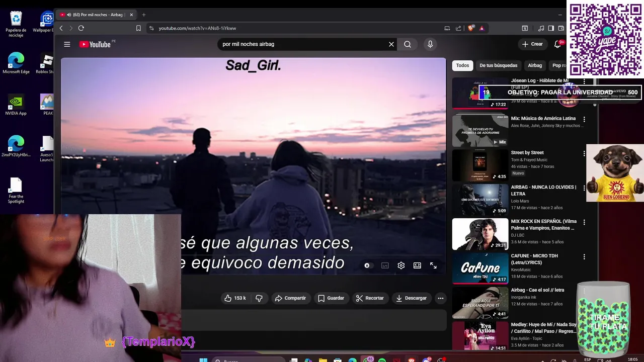This screenshot has height=362, width=644.
Task: Open Spotify from the taskbar
Action: point(382,360)
